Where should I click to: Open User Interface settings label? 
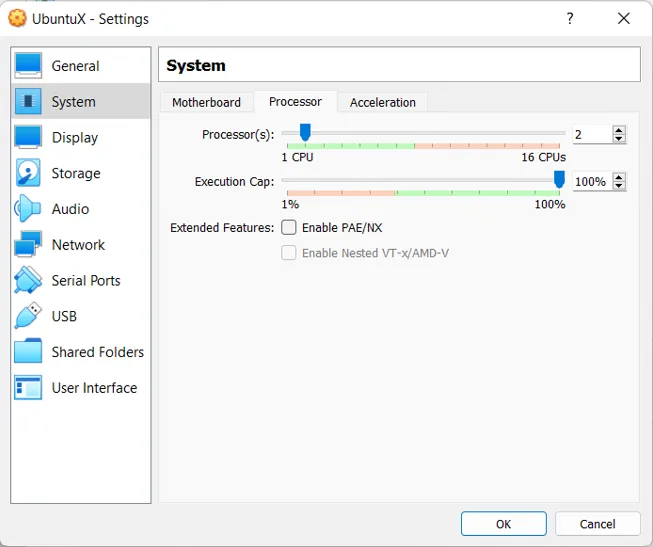95,388
